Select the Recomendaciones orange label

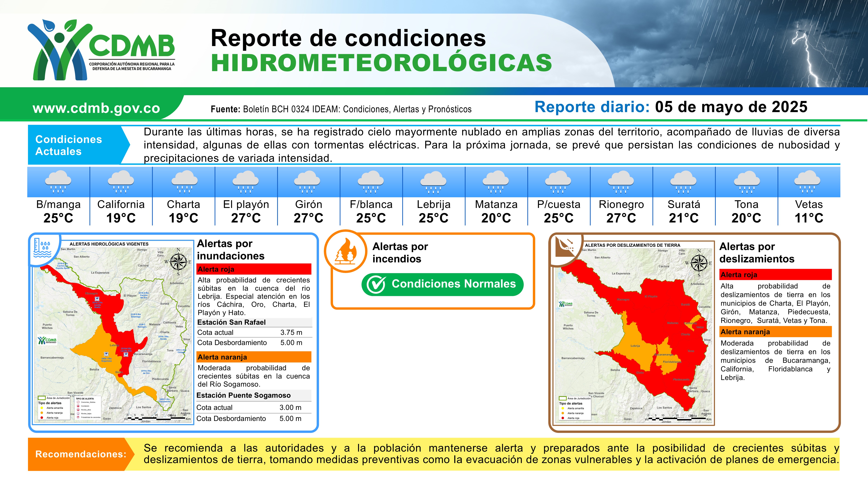pos(81,454)
